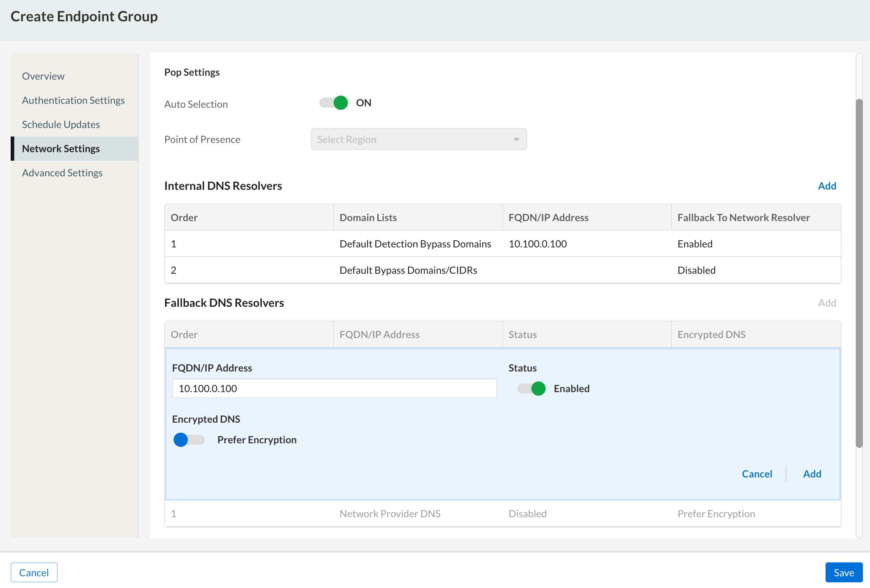Image resolution: width=870 pixels, height=588 pixels.
Task: Toggle the Prefer Encryption switch
Action: coord(189,440)
